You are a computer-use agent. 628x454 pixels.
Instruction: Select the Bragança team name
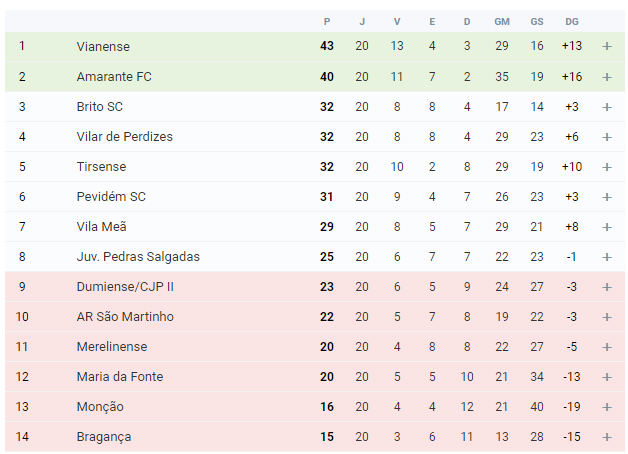(104, 437)
